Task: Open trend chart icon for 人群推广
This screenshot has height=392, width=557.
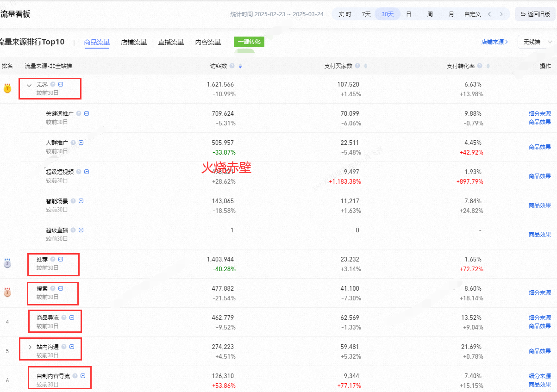Action: point(81,143)
